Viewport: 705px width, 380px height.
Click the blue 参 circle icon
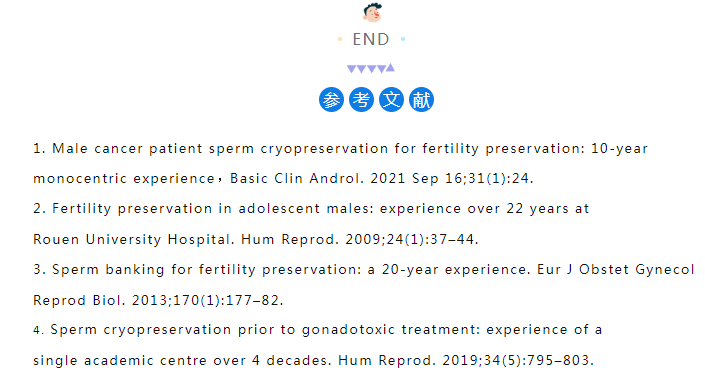click(x=331, y=99)
